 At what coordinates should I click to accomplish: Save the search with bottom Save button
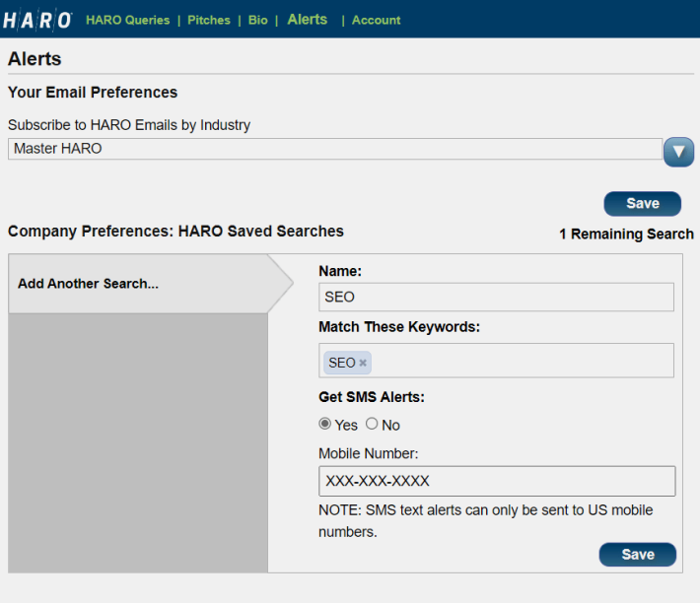pyautogui.click(x=637, y=555)
